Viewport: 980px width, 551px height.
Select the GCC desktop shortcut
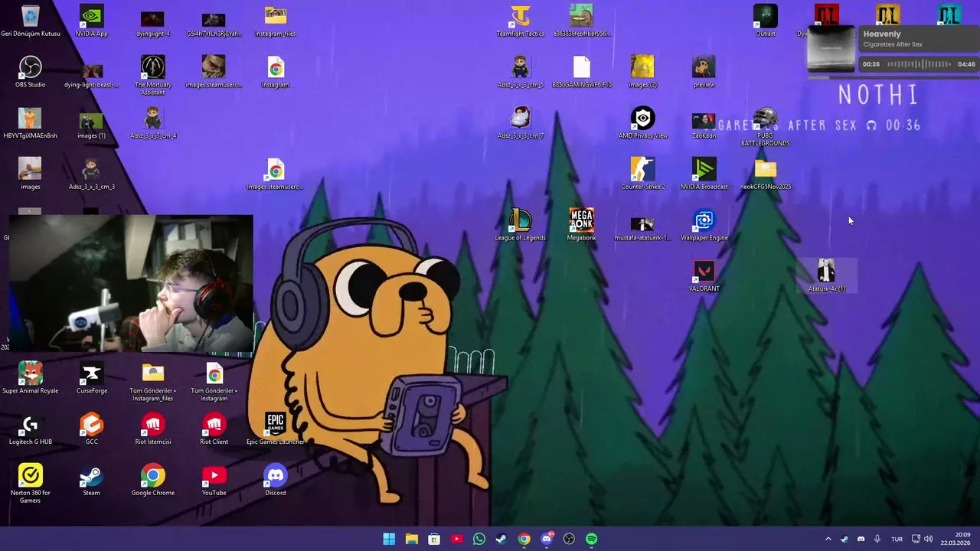point(91,429)
